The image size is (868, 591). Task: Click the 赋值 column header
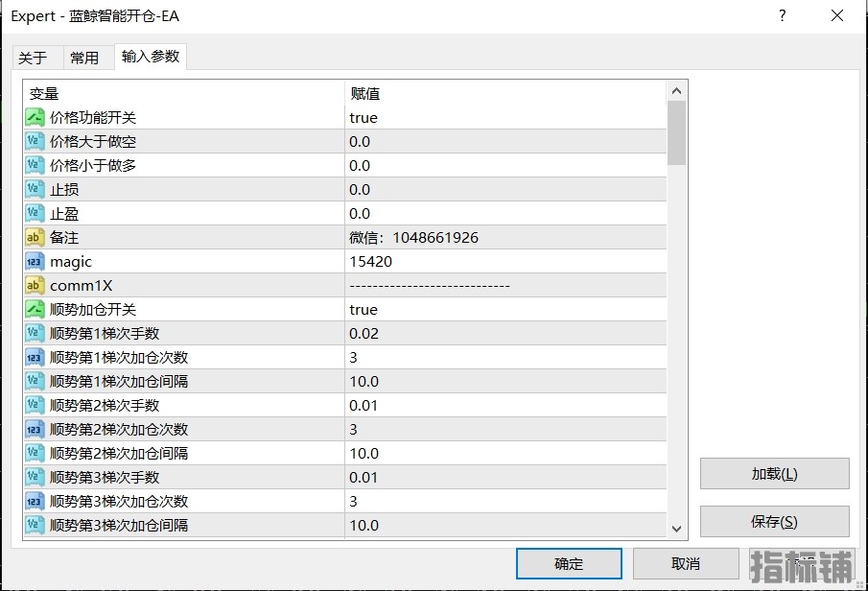pyautogui.click(x=506, y=93)
